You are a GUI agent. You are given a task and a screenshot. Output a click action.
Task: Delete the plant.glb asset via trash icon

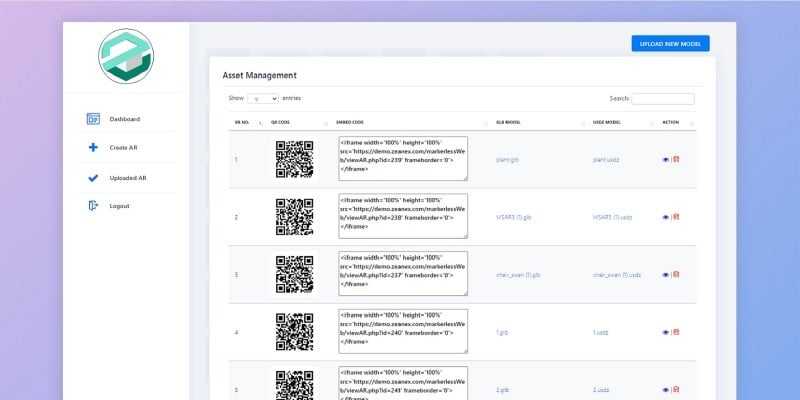coord(676,159)
